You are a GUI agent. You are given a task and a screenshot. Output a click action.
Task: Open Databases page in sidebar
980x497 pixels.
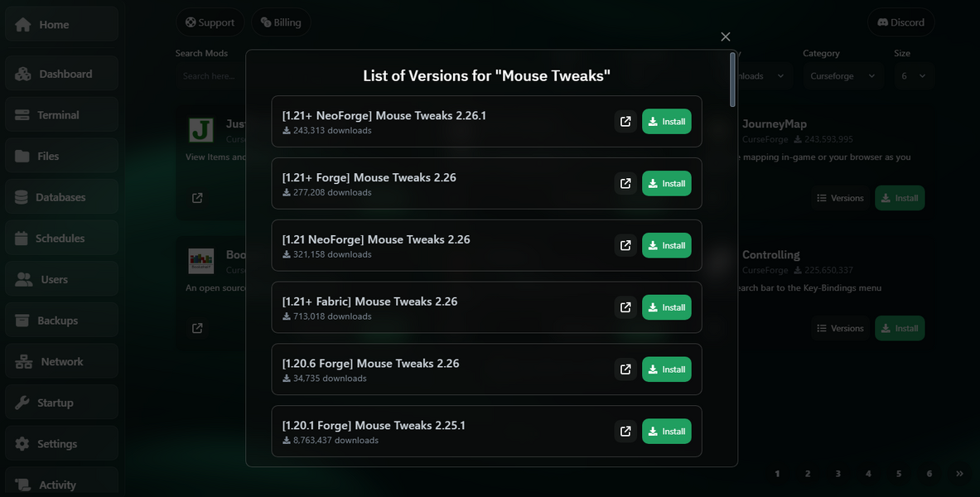click(61, 197)
